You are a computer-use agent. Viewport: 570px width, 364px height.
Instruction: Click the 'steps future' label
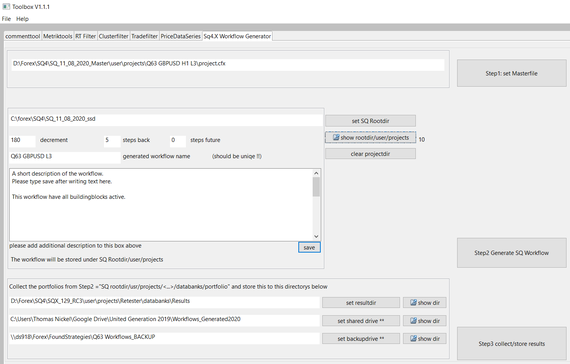[x=205, y=140]
